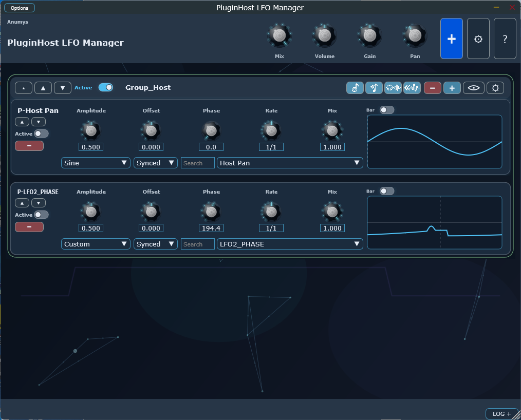Click the note with back arrows icon

(374, 88)
